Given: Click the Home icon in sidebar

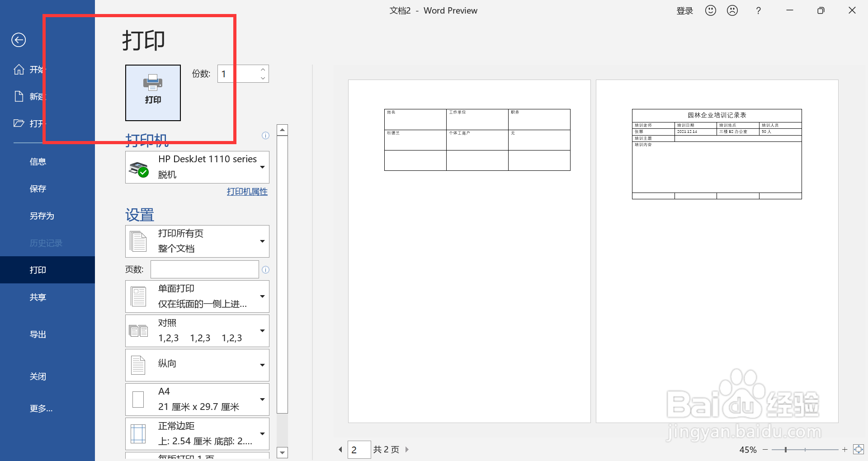Looking at the screenshot, I should [x=19, y=69].
